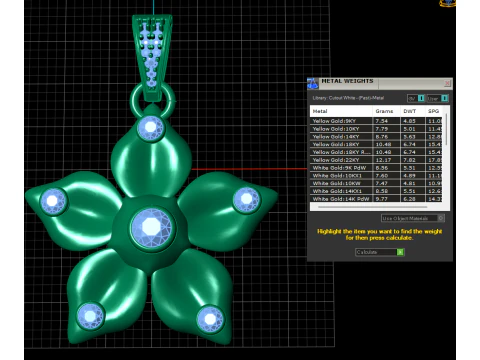Image resolution: width=480 pixels, height=360 pixels.
Task: Click the 12.17 grams cell
Action: tap(386, 160)
